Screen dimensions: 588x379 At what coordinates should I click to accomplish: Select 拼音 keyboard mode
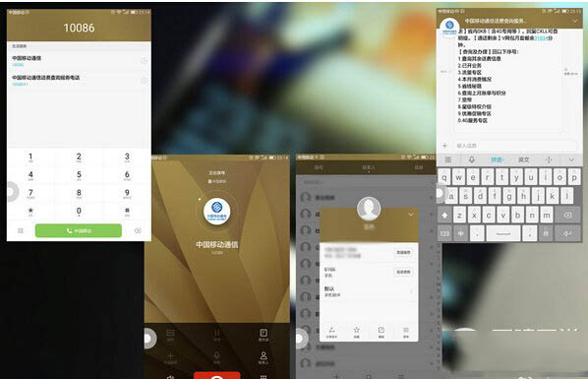click(497, 159)
